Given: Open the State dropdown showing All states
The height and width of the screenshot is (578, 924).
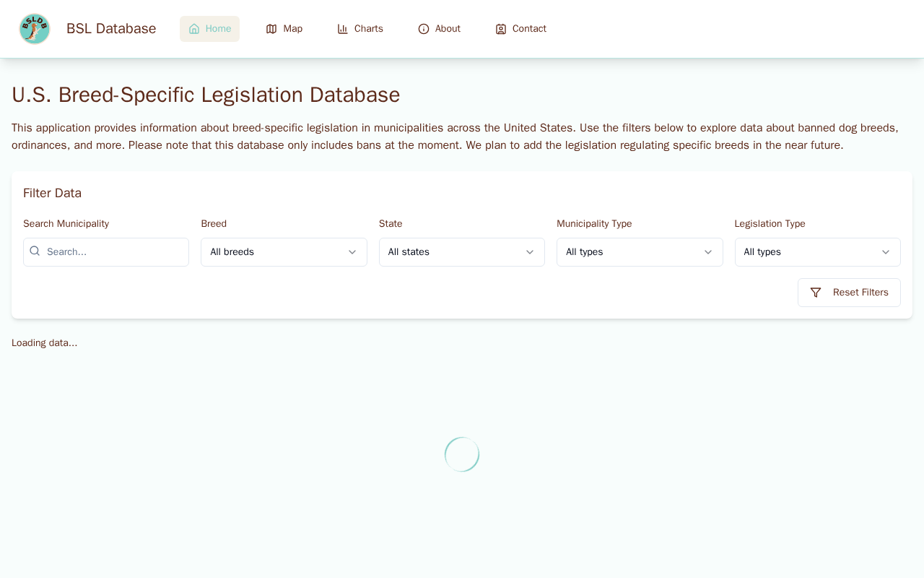Looking at the screenshot, I should coord(462,252).
